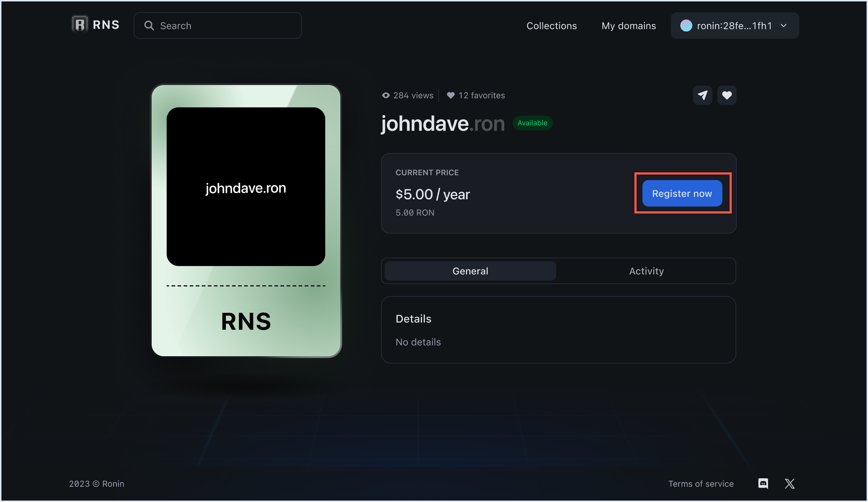The width and height of the screenshot is (868, 502).
Task: Click the 2023 © Ronin footer text
Action: click(97, 484)
